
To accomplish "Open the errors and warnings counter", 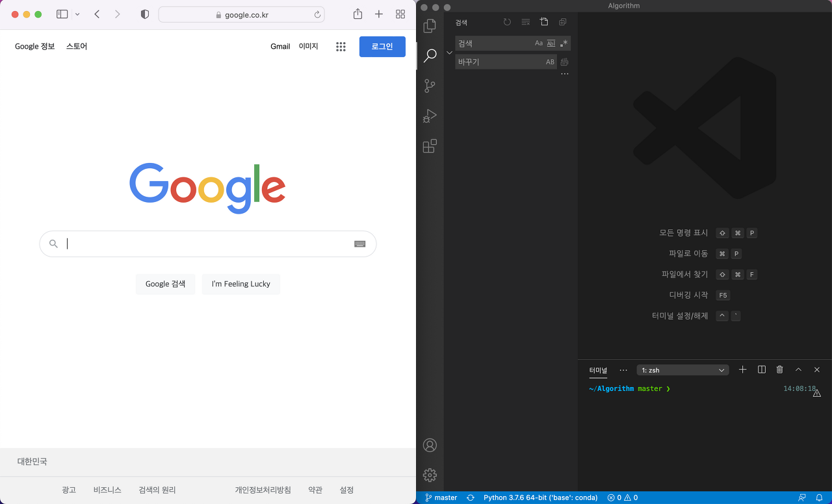I will [x=623, y=498].
